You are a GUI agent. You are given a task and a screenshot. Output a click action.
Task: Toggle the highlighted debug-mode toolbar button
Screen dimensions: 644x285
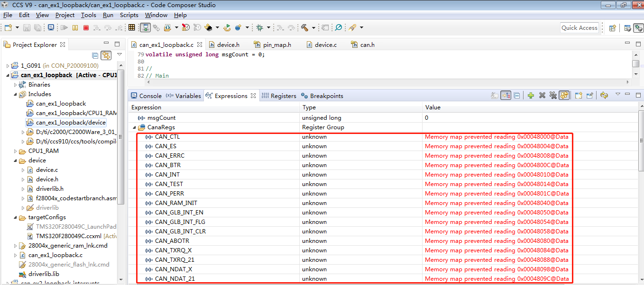click(x=145, y=27)
